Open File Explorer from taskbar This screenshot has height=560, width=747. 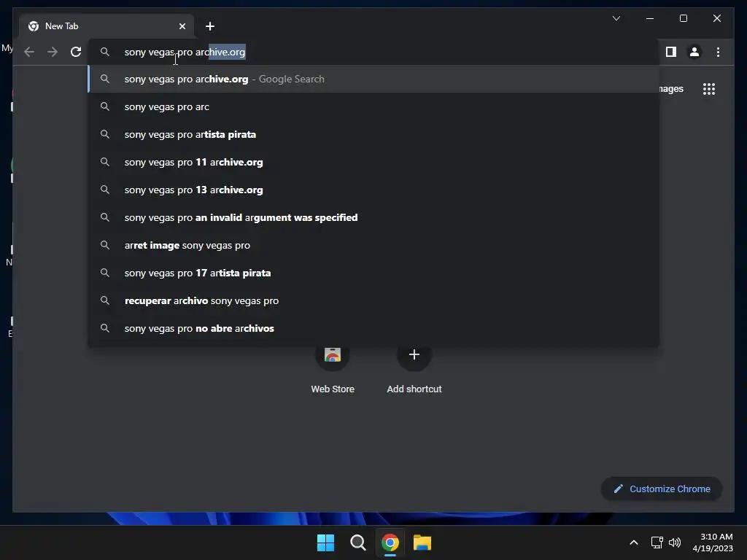click(422, 542)
